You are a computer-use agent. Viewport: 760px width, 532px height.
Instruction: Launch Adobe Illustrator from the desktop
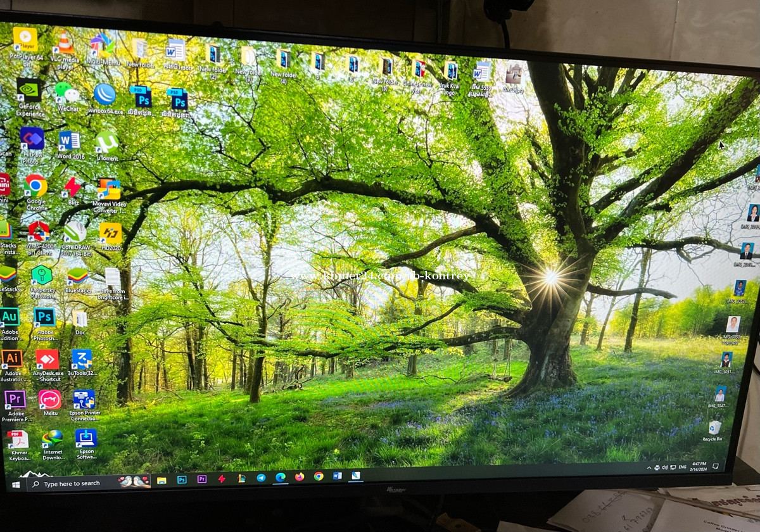click(x=12, y=366)
